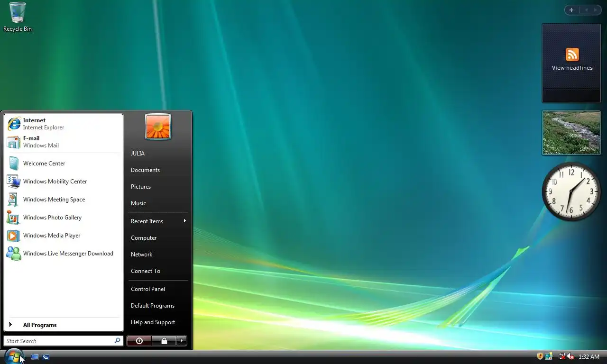The width and height of the screenshot is (607, 364).
Task: Click the RSS feed icon gadget
Action: pos(572,55)
